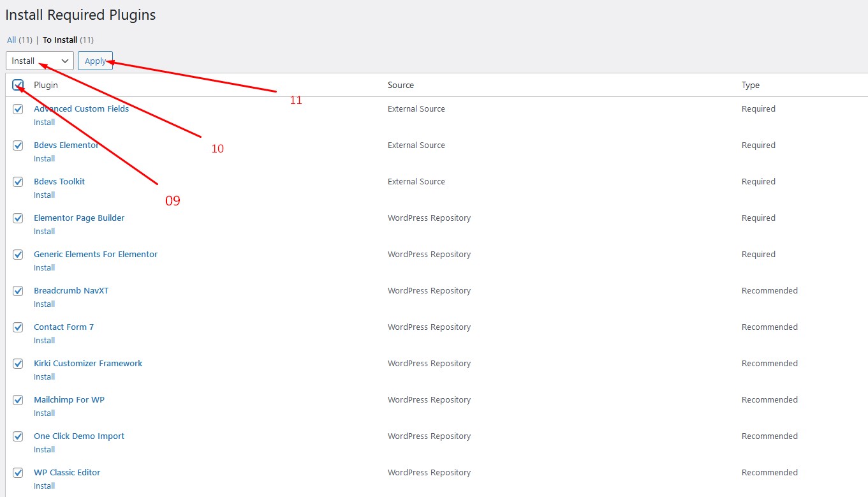Click External Source in Bdevs Toolkit row
The height and width of the screenshot is (497, 868).
[416, 181]
